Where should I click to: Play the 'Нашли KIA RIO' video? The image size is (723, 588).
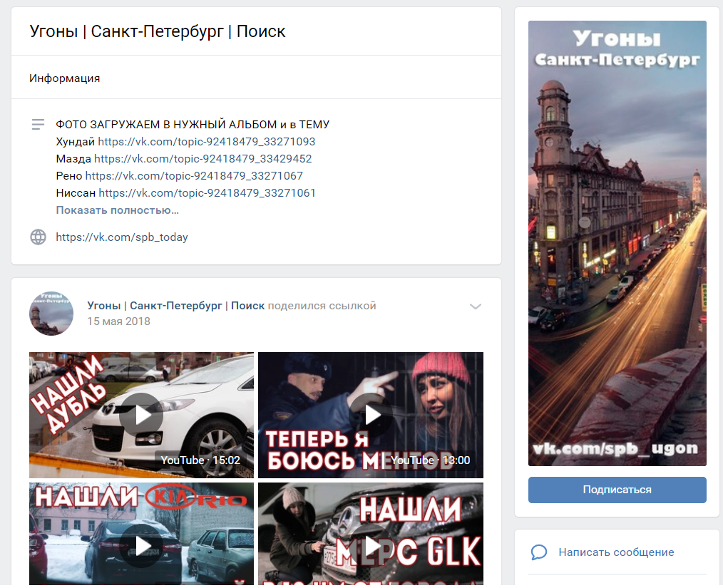(141, 535)
